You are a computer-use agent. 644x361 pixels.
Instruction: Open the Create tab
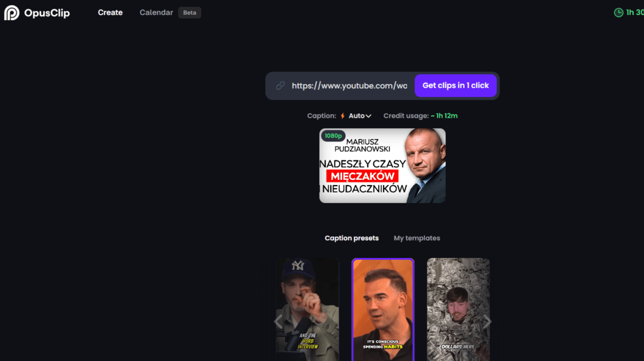[x=110, y=13]
